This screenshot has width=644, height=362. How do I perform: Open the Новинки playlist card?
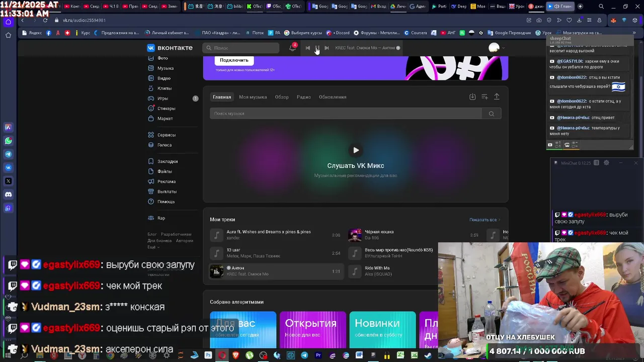click(382, 330)
